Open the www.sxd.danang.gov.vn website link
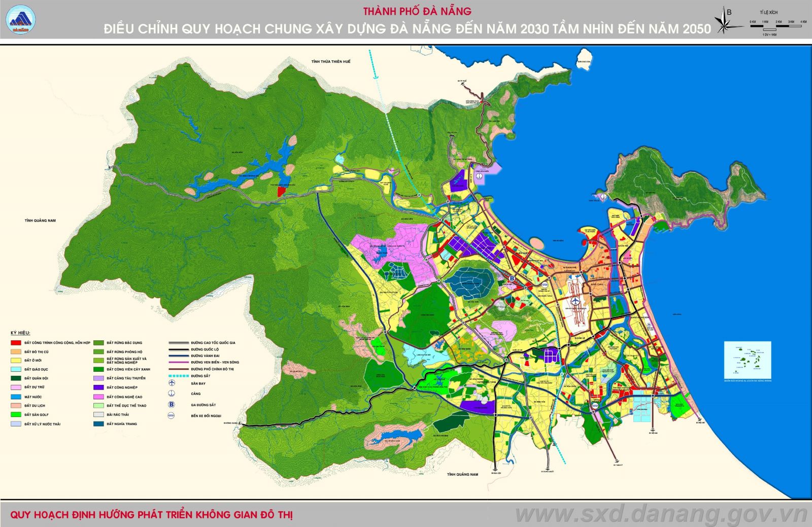This screenshot has width=812, height=527. (x=661, y=514)
